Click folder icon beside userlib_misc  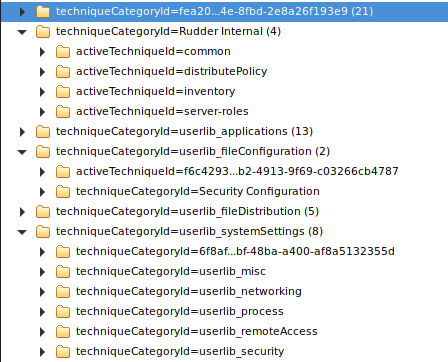pos(63,272)
